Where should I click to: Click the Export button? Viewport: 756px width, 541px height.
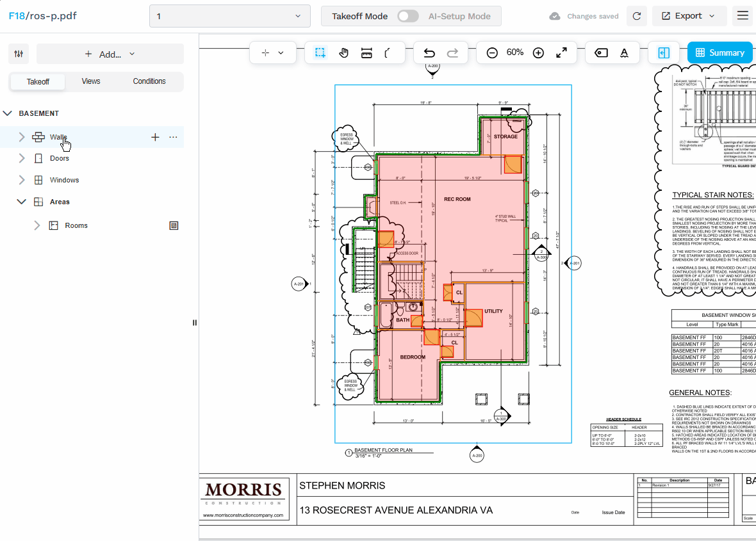tap(689, 16)
